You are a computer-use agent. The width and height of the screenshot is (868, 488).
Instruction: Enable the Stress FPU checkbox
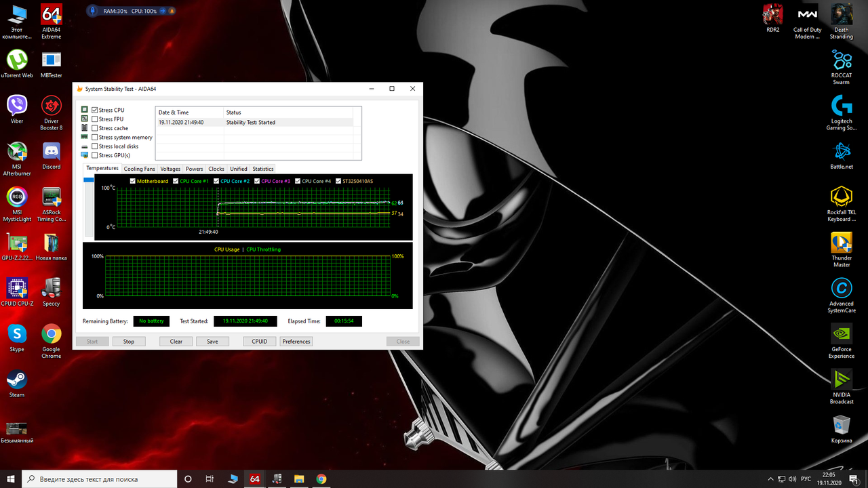(x=95, y=119)
